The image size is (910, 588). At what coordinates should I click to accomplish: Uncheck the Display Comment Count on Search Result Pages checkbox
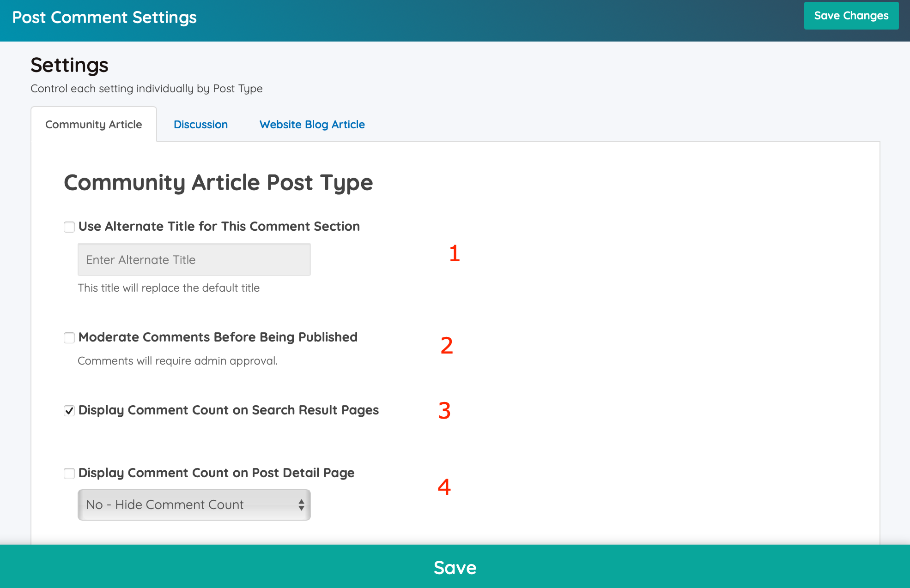click(69, 411)
